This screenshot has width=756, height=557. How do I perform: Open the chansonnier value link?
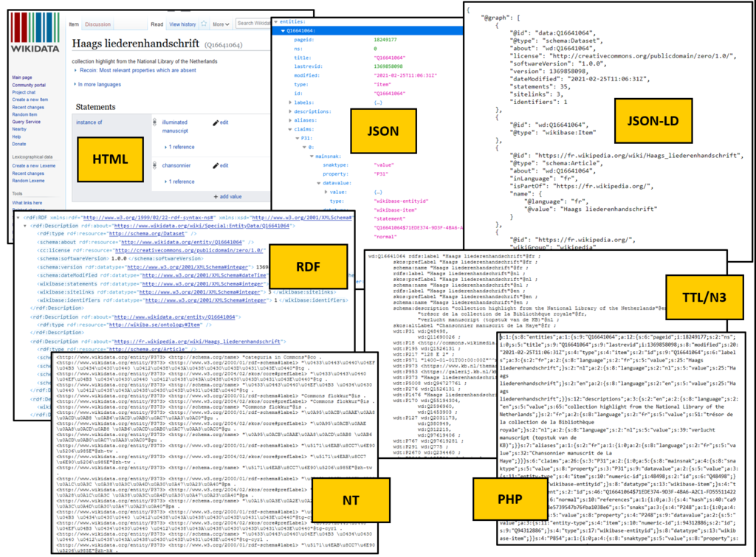176,166
